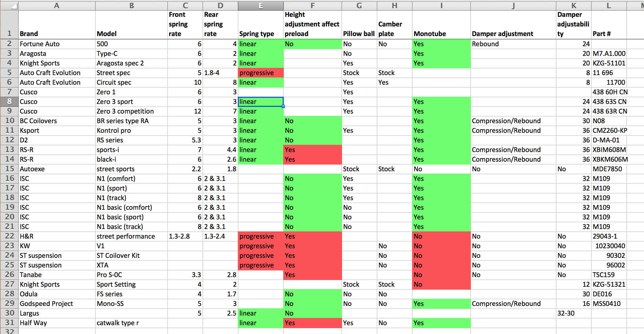Select the 'XTA' model cell
The height and width of the screenshot is (334, 644).
[131, 265]
